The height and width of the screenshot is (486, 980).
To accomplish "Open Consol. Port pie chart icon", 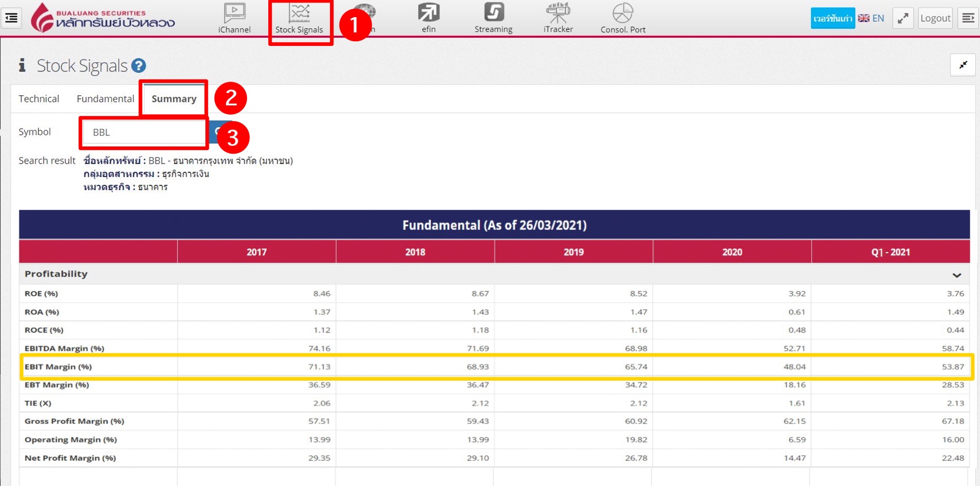I will (623, 18).
